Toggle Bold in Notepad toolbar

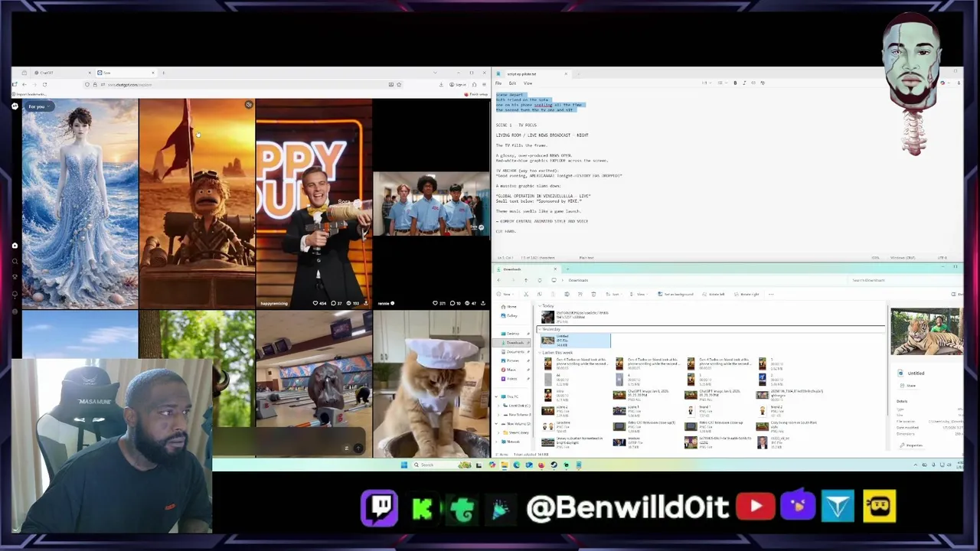tap(735, 83)
